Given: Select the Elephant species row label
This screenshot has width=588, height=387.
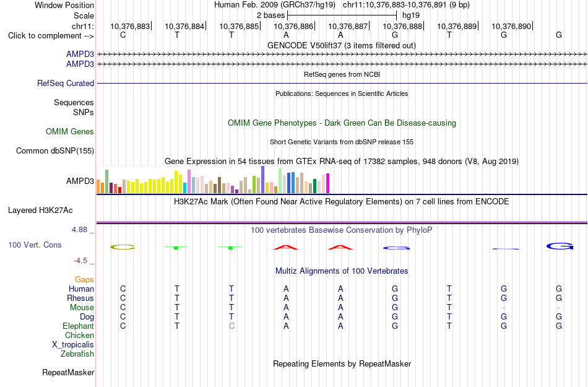Looking at the screenshot, I should coord(79,326).
